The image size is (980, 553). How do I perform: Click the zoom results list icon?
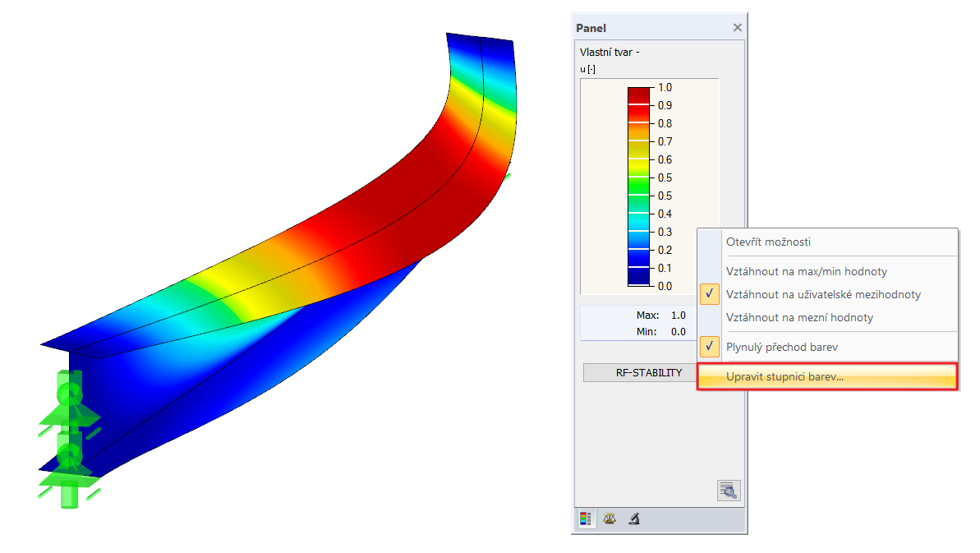729,491
